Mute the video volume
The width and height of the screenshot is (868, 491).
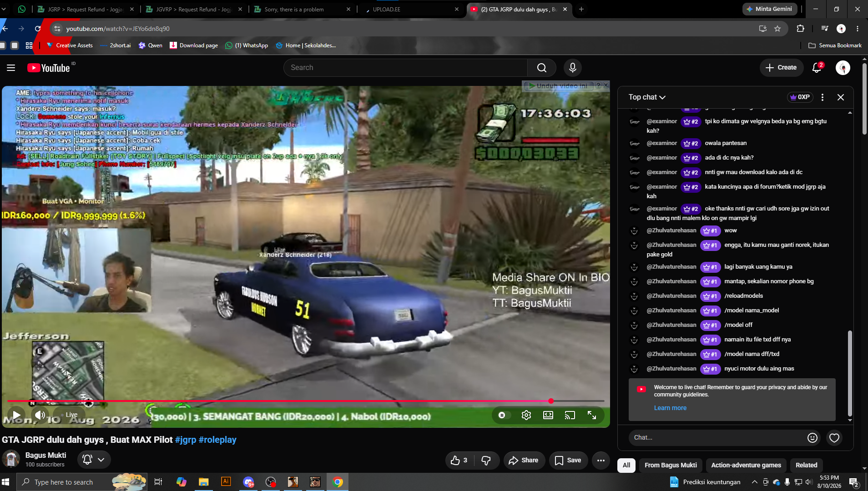coord(40,415)
